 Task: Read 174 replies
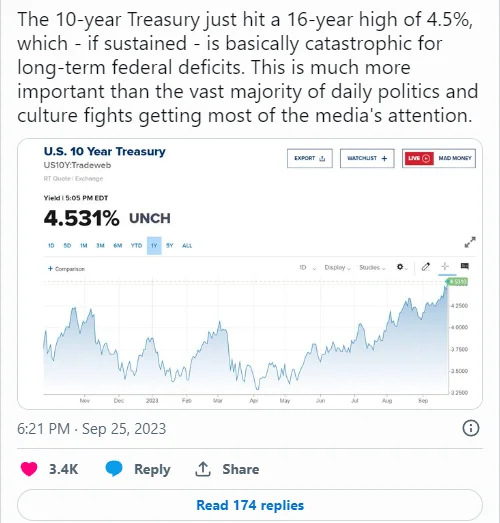pyautogui.click(x=250, y=505)
